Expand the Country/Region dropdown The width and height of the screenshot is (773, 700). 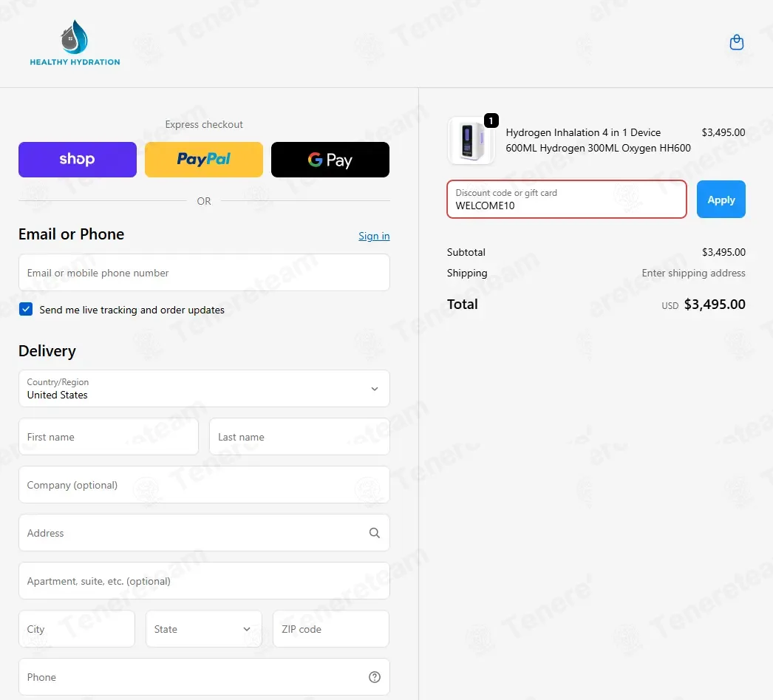[x=204, y=389]
